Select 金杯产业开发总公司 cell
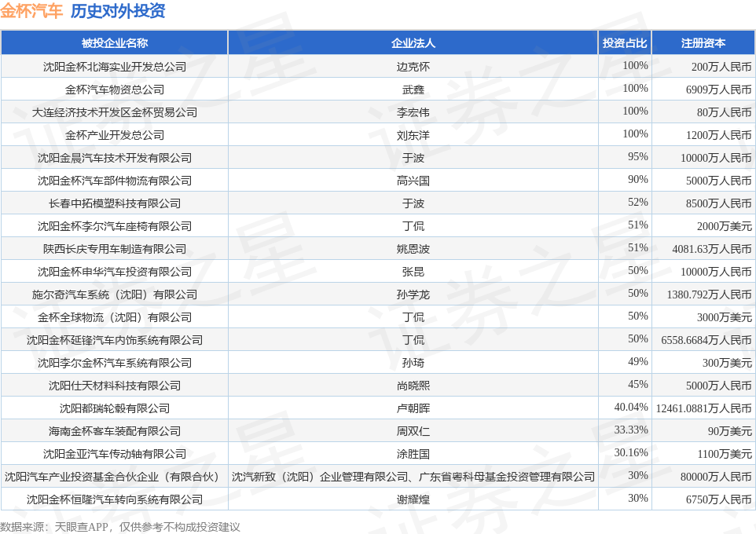 tap(114, 135)
